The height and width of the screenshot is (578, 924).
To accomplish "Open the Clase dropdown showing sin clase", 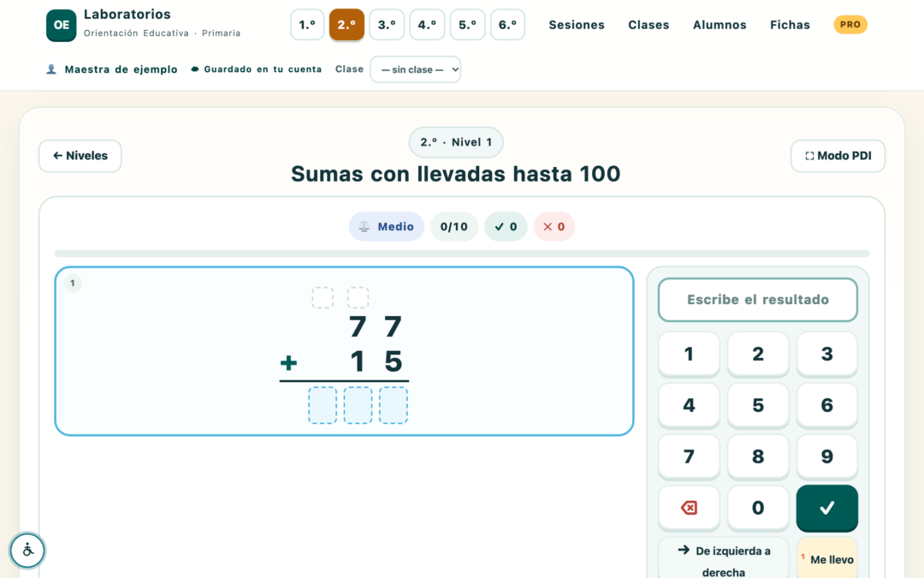I will click(416, 69).
